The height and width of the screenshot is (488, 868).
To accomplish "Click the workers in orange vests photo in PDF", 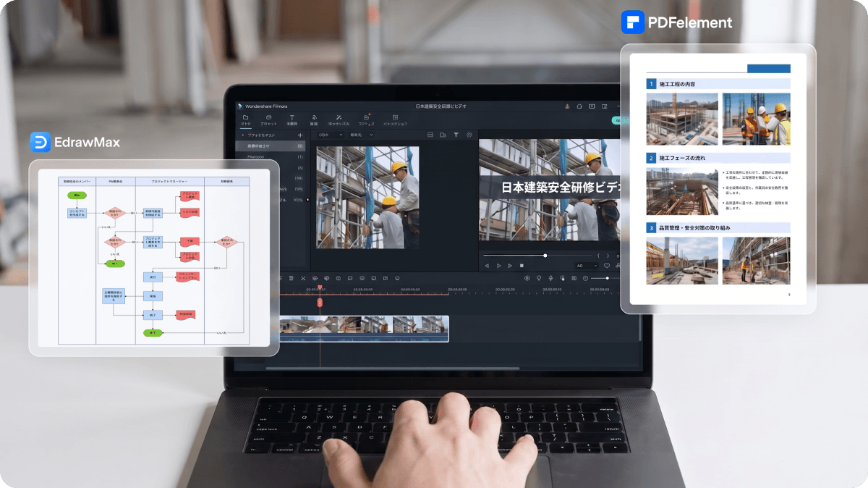I will point(756,119).
